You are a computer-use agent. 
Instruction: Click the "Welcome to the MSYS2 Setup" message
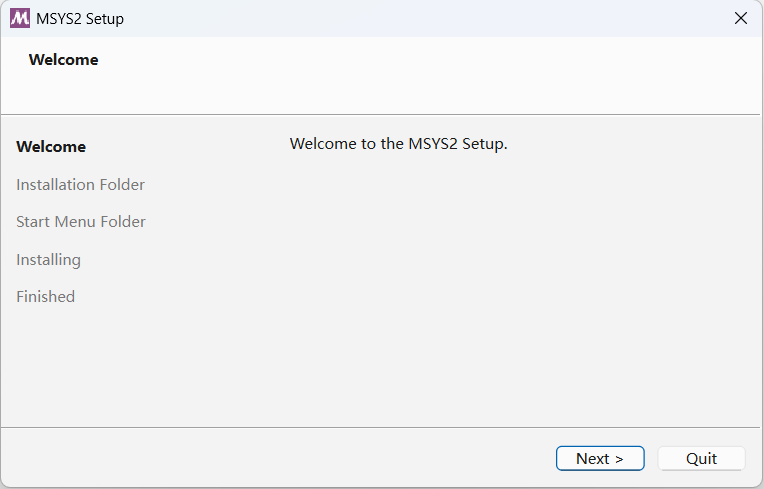(398, 144)
